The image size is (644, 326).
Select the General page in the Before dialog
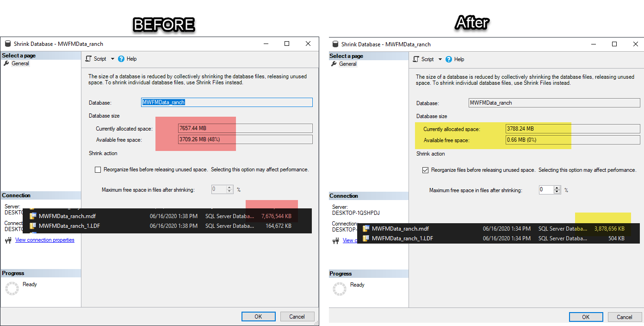pyautogui.click(x=20, y=63)
